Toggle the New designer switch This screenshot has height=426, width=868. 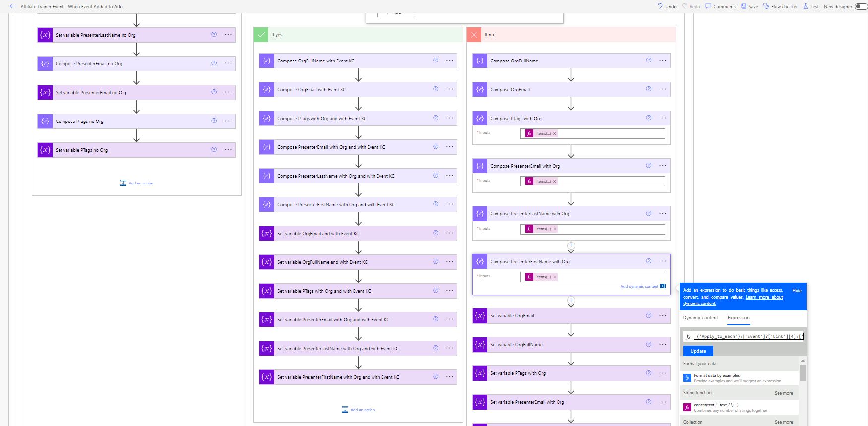click(x=861, y=6)
